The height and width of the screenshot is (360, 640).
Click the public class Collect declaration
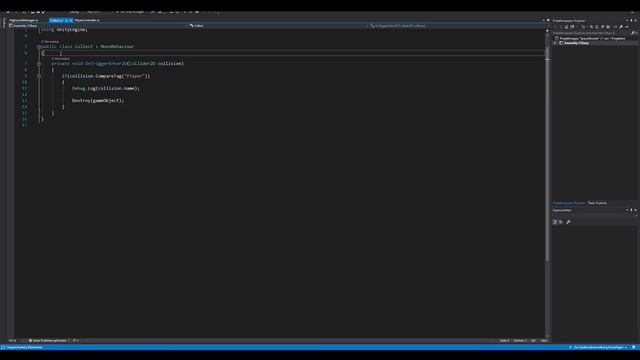click(88, 47)
